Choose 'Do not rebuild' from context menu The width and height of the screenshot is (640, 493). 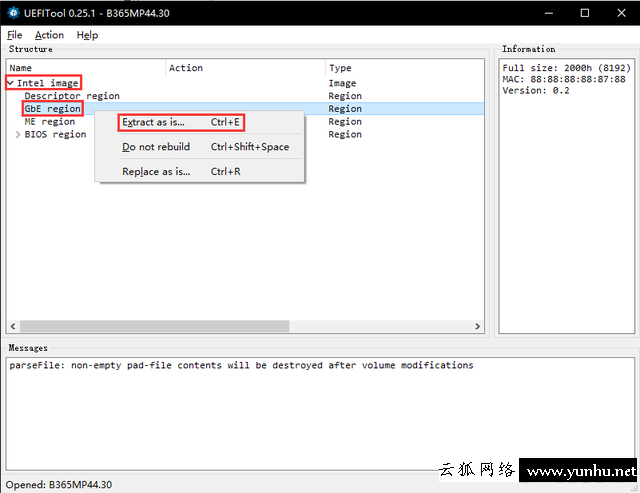pyautogui.click(x=199, y=147)
